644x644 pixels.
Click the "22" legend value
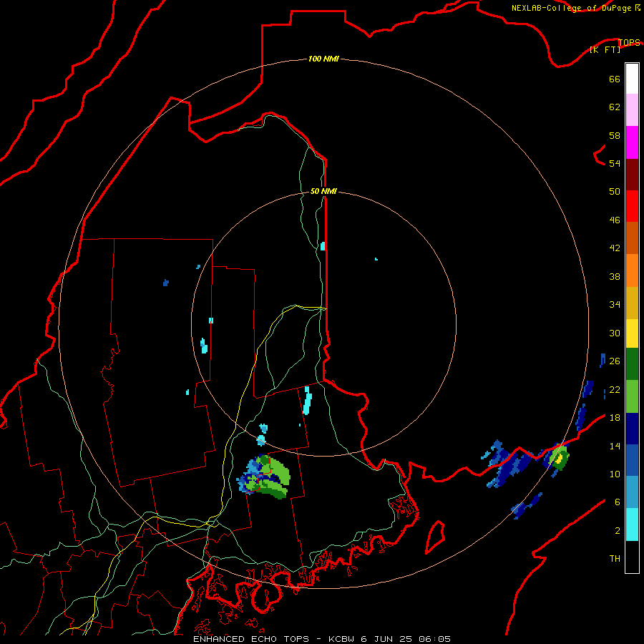click(615, 389)
